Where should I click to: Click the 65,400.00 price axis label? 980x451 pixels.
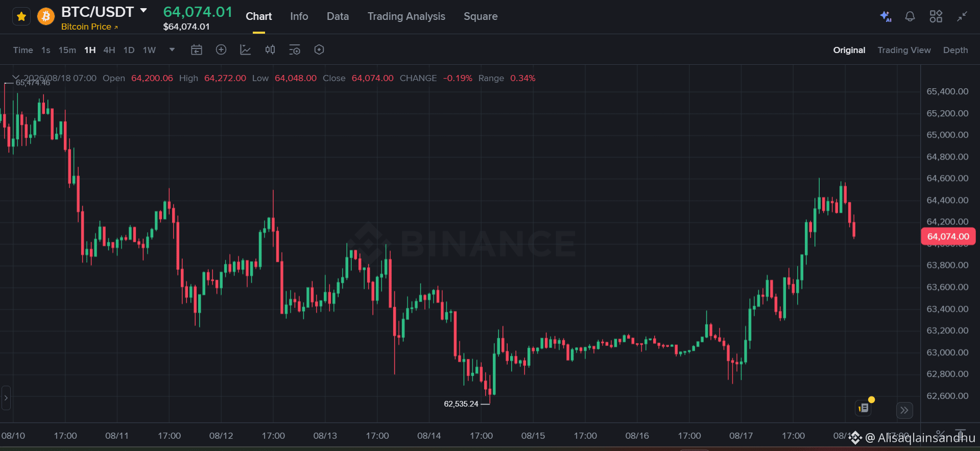[947, 91]
